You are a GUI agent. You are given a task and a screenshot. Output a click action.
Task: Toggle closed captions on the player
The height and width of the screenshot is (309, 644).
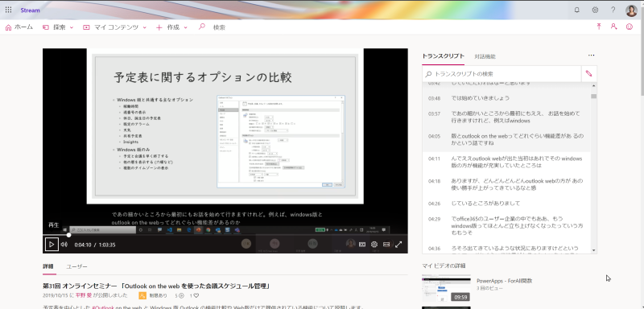(x=362, y=245)
